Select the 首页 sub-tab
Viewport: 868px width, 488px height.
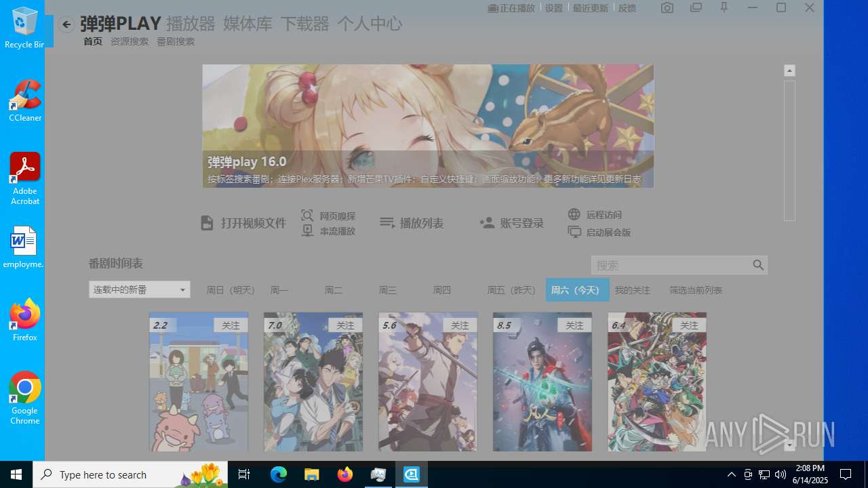pyautogui.click(x=93, y=41)
